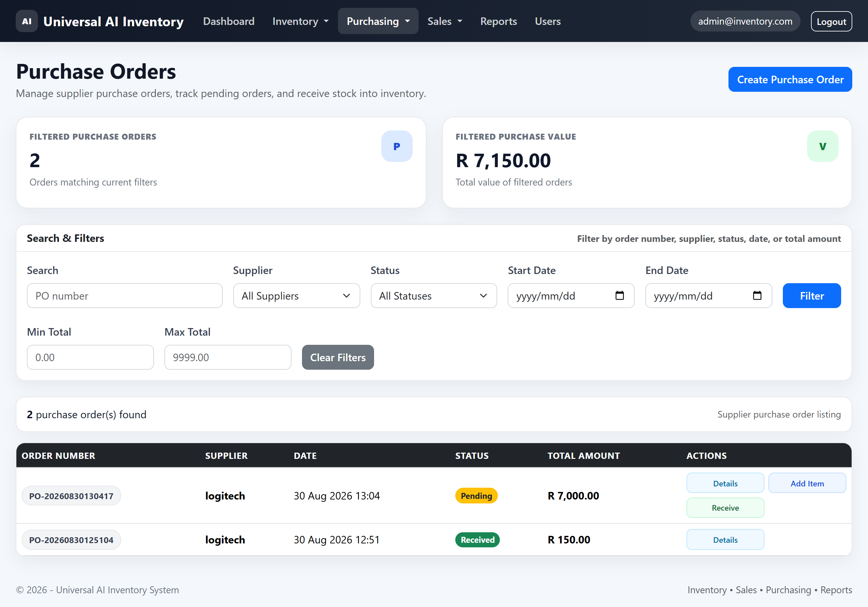868x607 pixels.
Task: Click Receive for the pending logitech order
Action: [x=725, y=508]
